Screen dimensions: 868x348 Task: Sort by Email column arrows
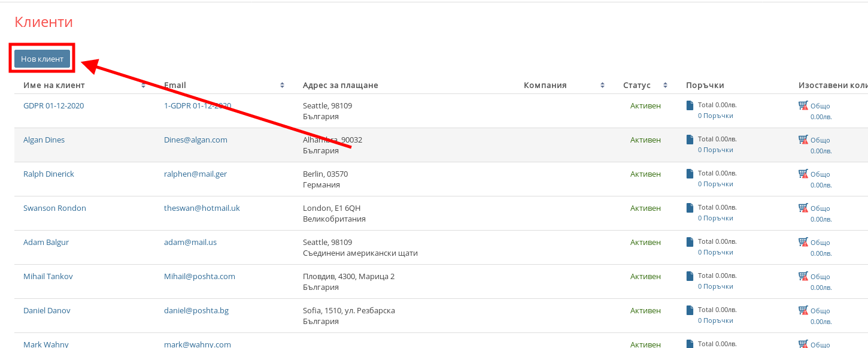point(282,86)
